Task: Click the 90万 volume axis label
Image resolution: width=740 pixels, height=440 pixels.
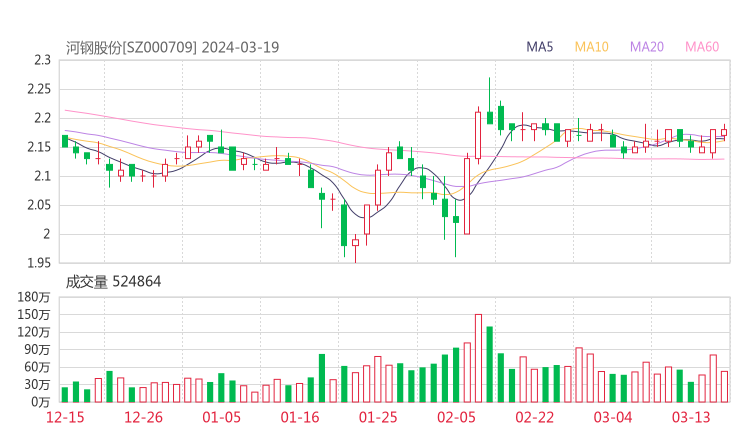Action: click(37, 349)
